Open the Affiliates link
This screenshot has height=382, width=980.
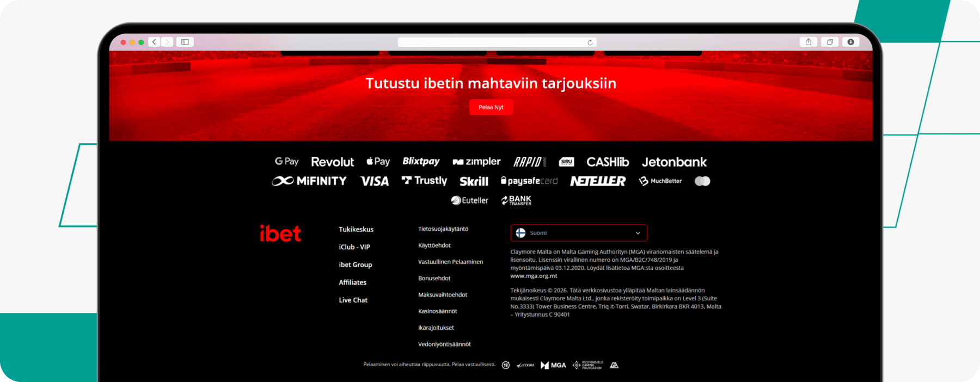pos(353,282)
